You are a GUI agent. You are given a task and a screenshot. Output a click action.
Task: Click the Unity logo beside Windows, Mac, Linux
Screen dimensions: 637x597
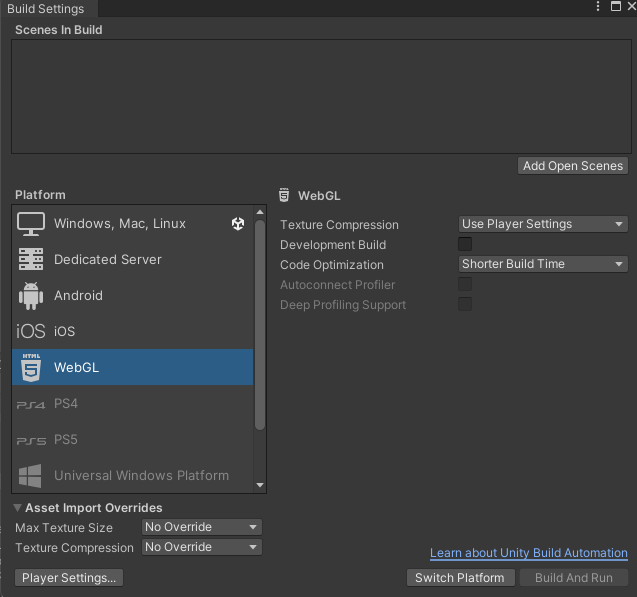click(237, 224)
